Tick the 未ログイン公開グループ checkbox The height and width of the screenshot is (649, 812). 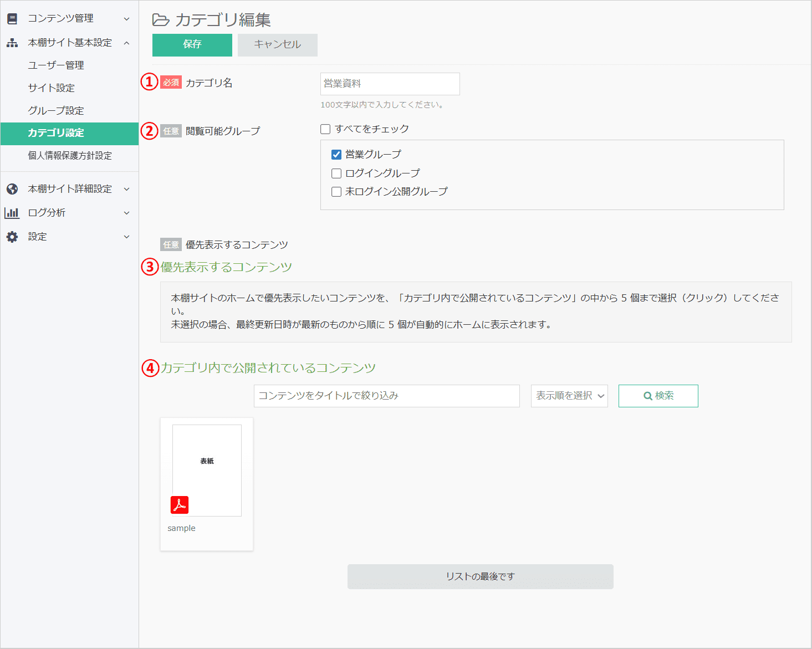coord(336,192)
